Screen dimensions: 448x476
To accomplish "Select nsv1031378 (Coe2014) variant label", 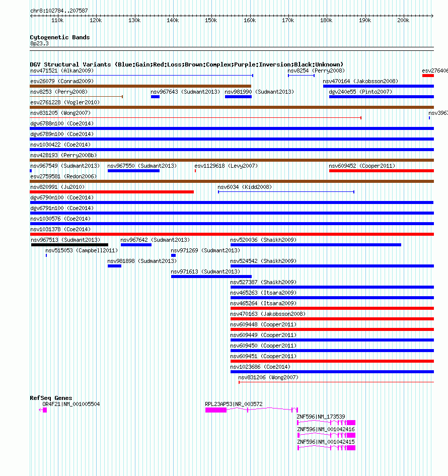I will point(60,230).
